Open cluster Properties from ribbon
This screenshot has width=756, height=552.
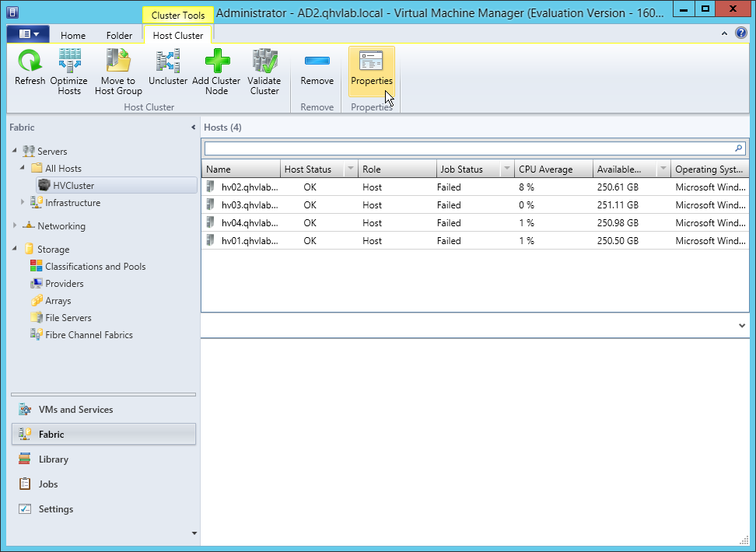pos(372,62)
